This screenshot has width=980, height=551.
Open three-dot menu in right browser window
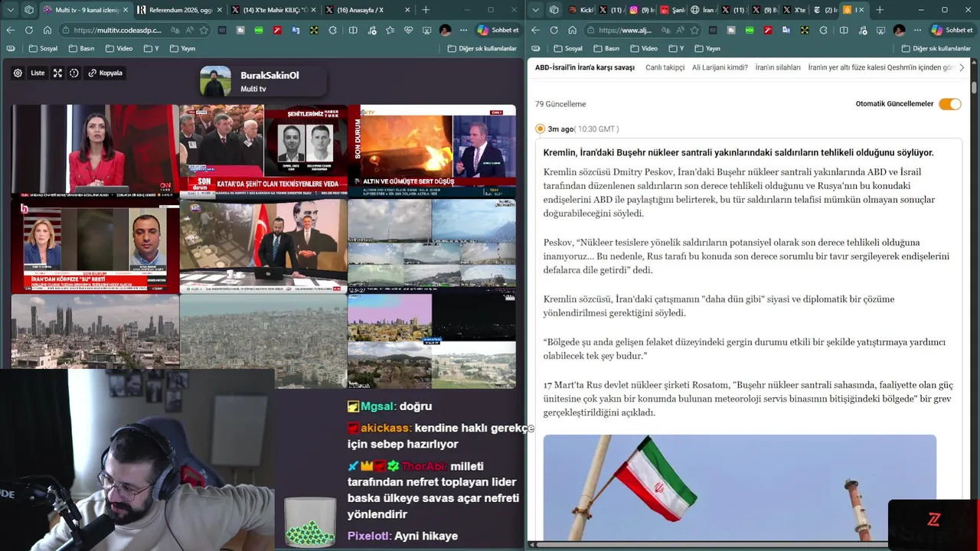917,30
